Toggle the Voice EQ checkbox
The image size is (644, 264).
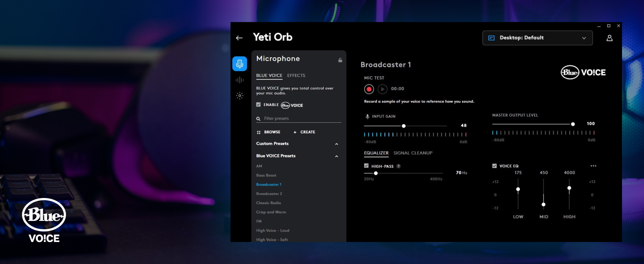[x=494, y=166]
